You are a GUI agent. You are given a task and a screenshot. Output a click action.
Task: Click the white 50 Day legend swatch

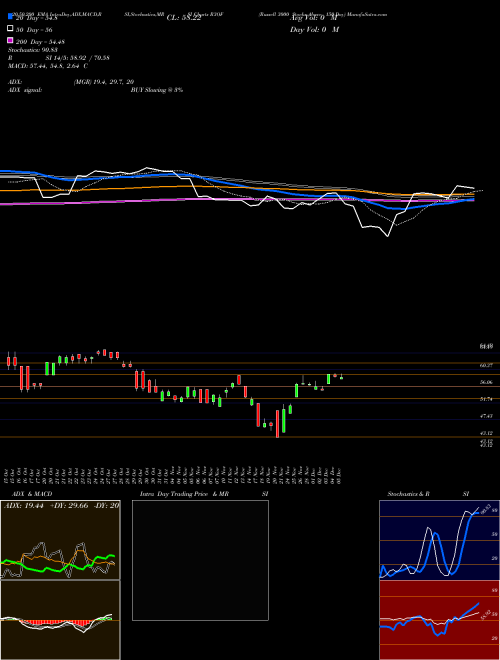[x=10, y=29]
